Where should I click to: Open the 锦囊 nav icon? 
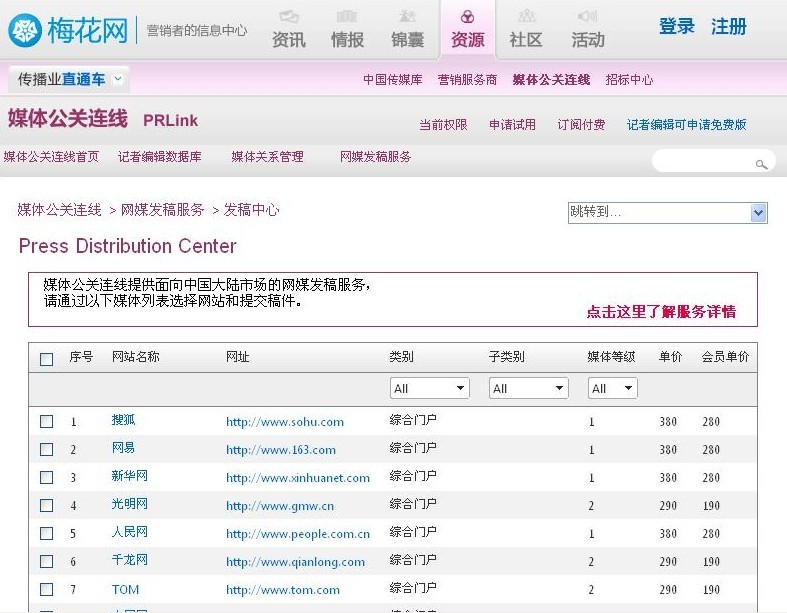407,17
